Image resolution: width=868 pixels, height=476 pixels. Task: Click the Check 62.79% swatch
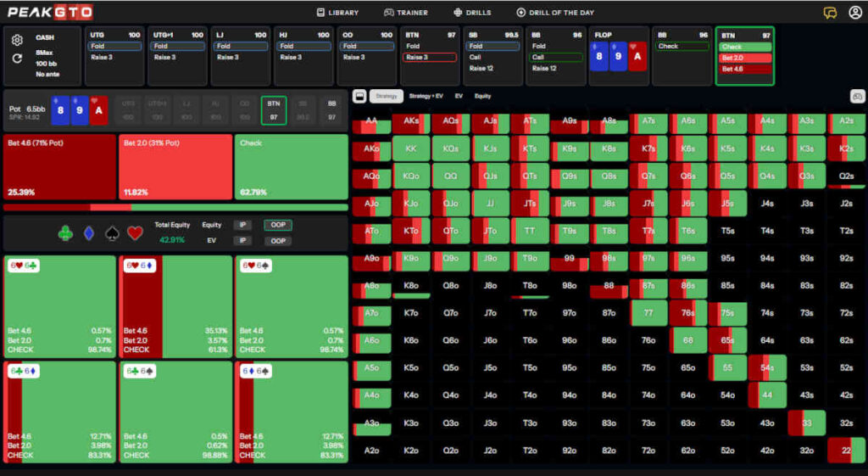click(292, 167)
